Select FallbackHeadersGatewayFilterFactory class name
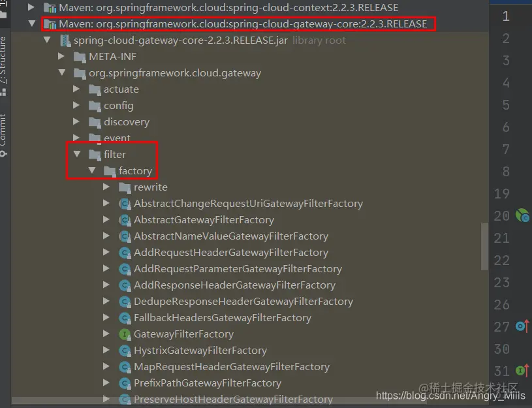The width and height of the screenshot is (532, 408). (x=222, y=317)
